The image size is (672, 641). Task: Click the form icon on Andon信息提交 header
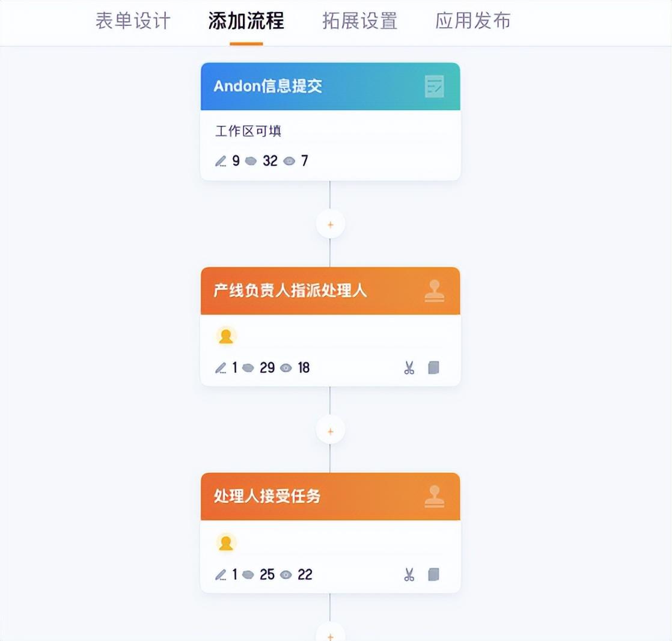click(434, 86)
